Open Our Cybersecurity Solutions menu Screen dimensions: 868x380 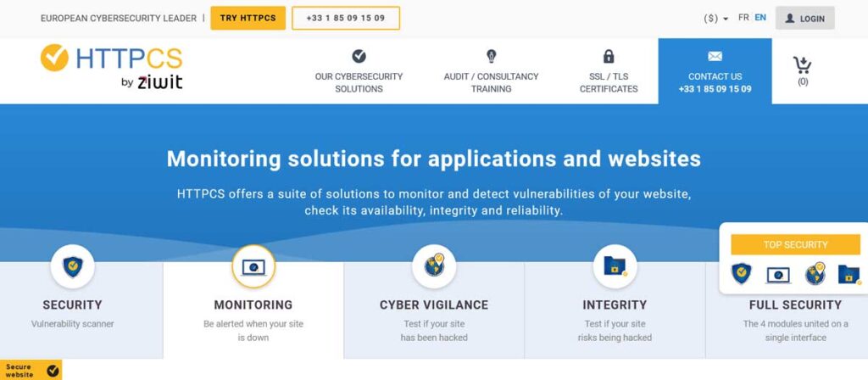359,71
